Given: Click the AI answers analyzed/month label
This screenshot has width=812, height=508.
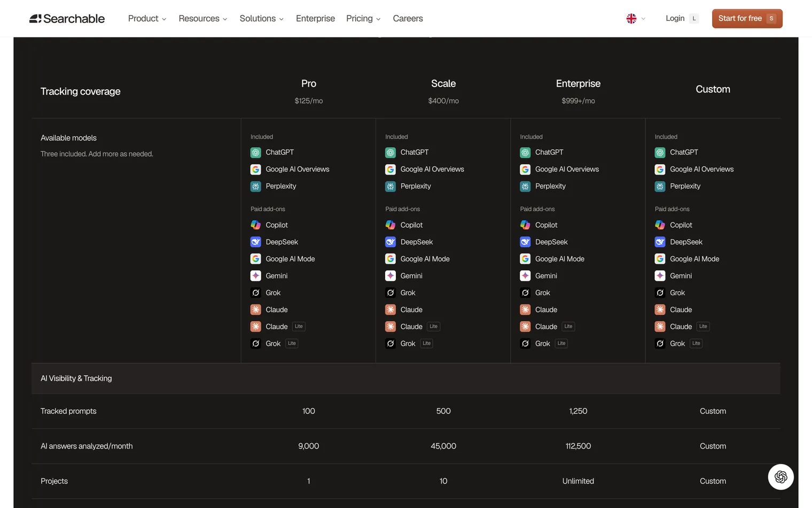Looking at the screenshot, I should coord(87,446).
